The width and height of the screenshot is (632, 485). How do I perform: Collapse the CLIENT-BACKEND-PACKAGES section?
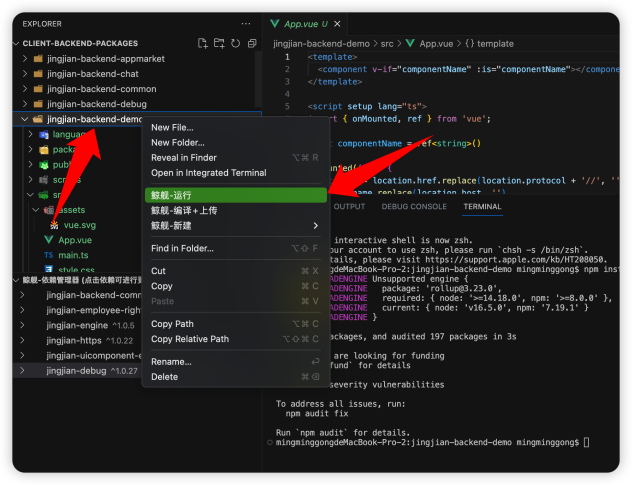[x=78, y=43]
